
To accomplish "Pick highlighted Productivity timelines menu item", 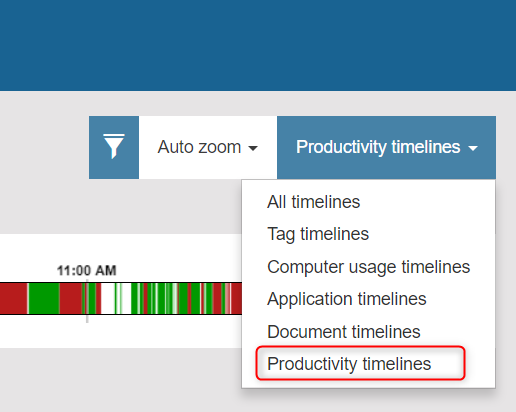I will 349,364.
